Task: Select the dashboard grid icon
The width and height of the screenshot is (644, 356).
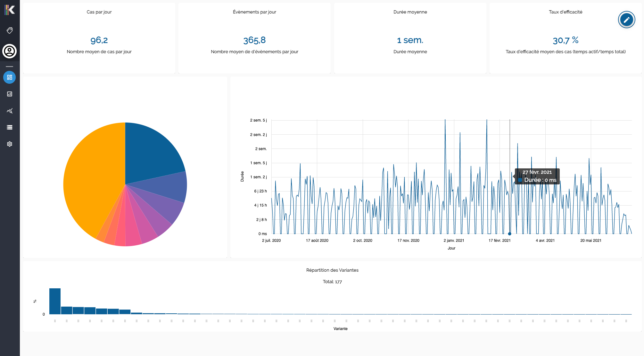Action: click(10, 77)
